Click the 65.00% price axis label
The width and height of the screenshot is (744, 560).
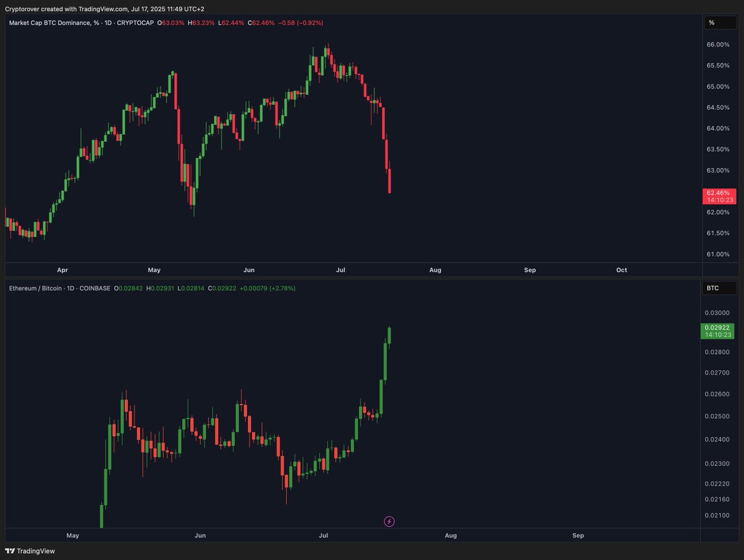coord(717,87)
